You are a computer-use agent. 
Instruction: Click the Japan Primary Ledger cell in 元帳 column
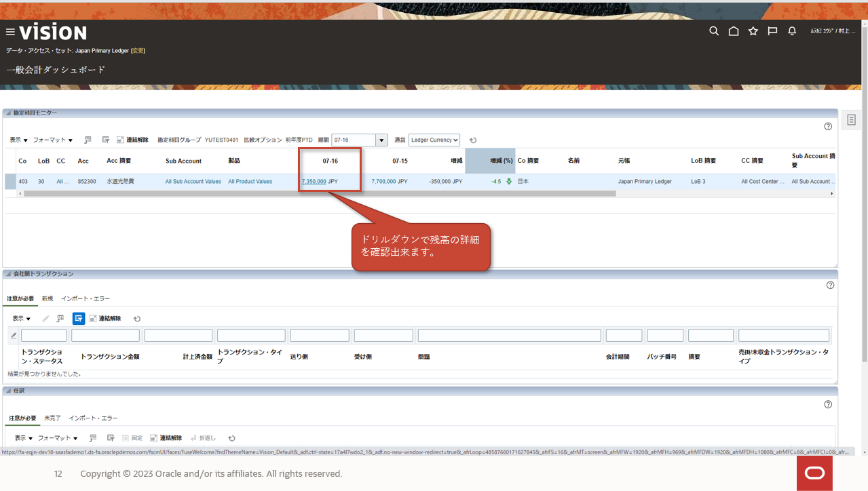coord(645,182)
